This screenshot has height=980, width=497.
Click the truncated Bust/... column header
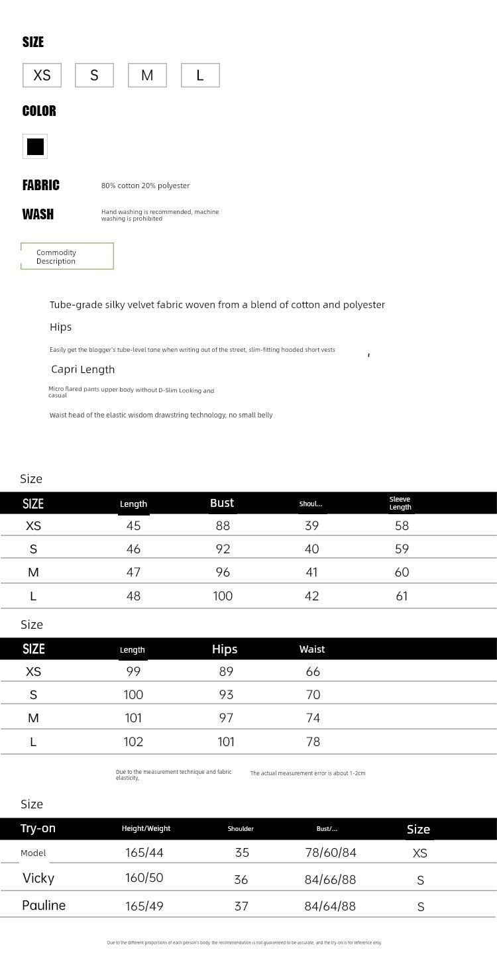tap(327, 828)
